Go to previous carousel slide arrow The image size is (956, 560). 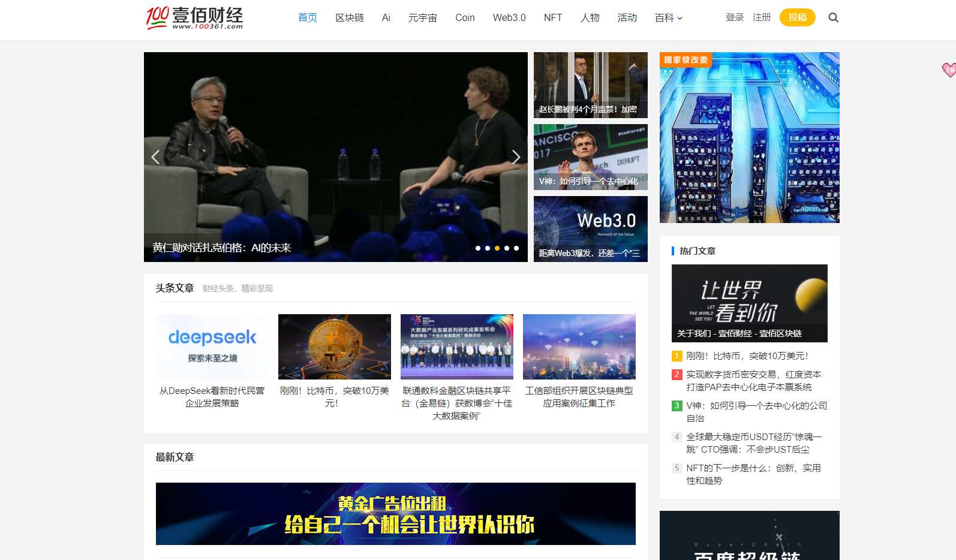[x=155, y=157]
